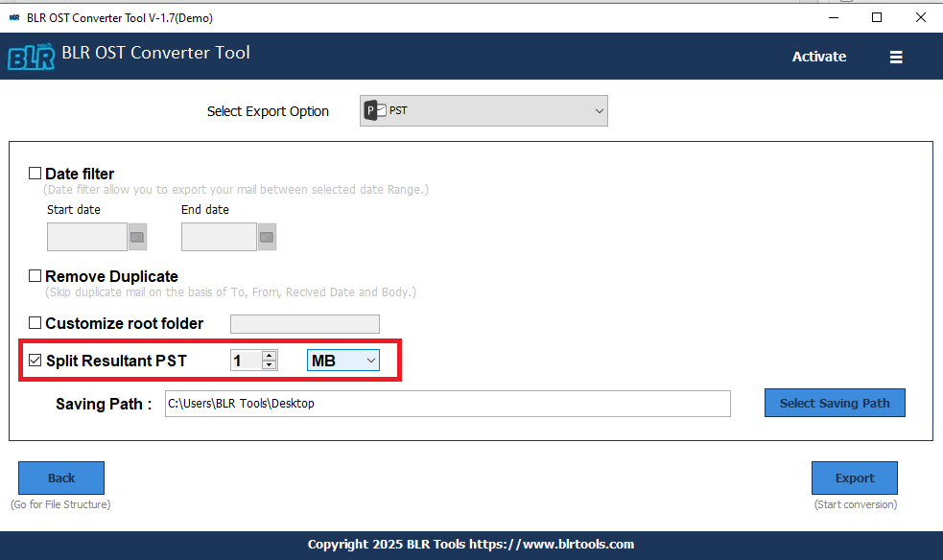Click Select Saving Path

pyautogui.click(x=834, y=402)
